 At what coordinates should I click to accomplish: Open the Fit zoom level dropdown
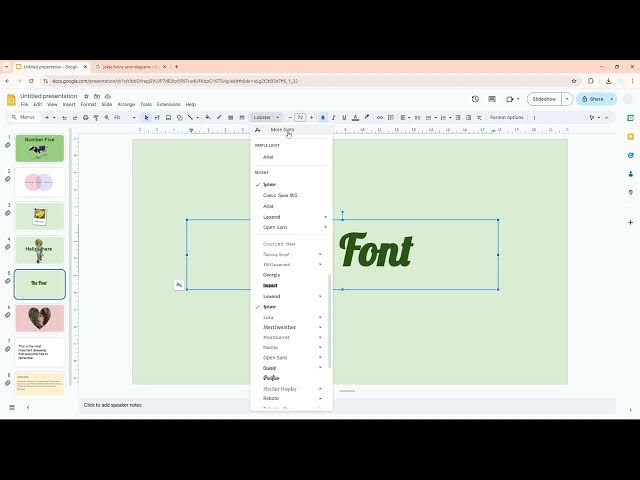124,118
